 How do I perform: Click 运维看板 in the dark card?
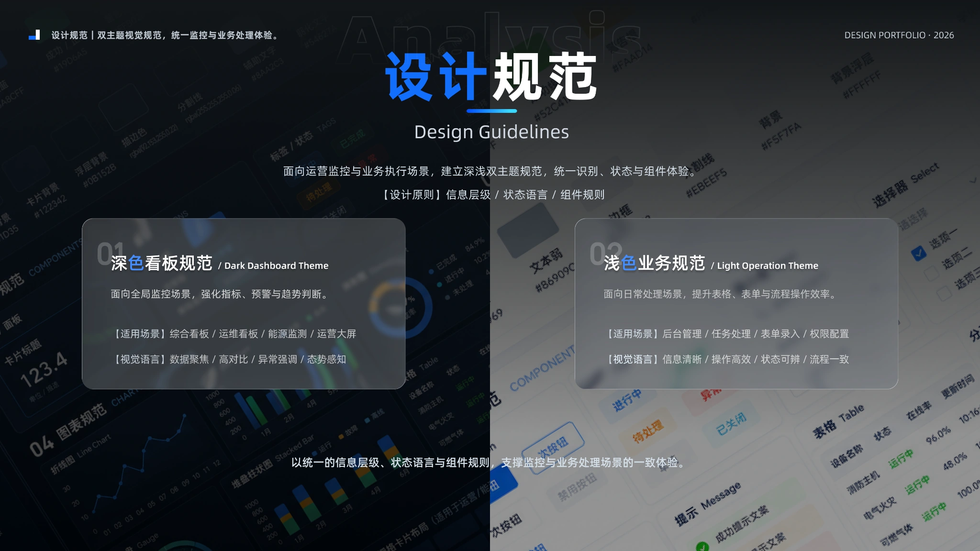238,334
